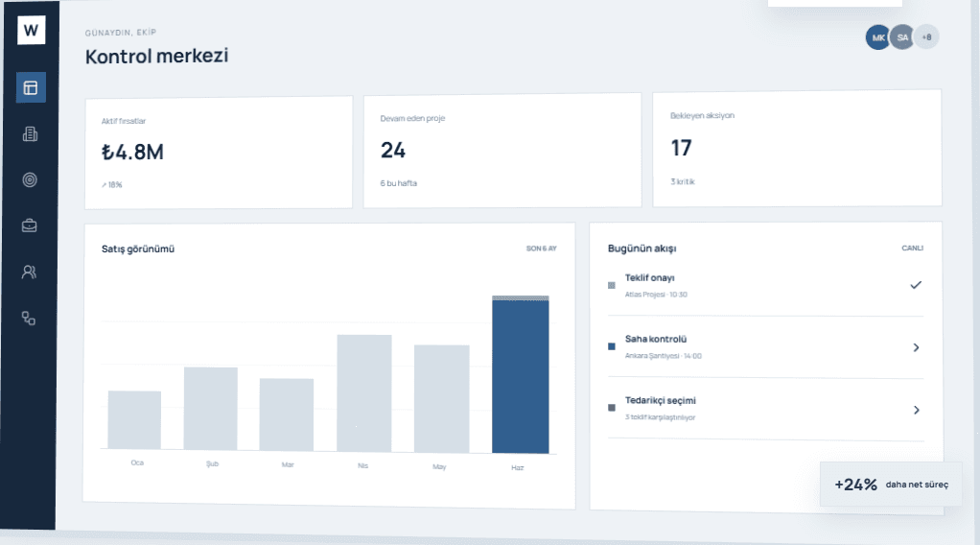Open the briefcase icon in sidebar
The width and height of the screenshot is (980, 545).
click(x=30, y=225)
